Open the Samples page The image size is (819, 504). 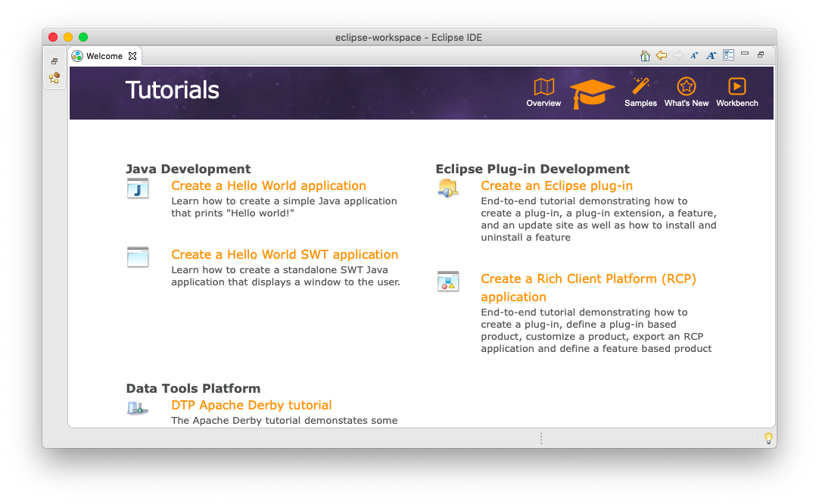point(640,92)
